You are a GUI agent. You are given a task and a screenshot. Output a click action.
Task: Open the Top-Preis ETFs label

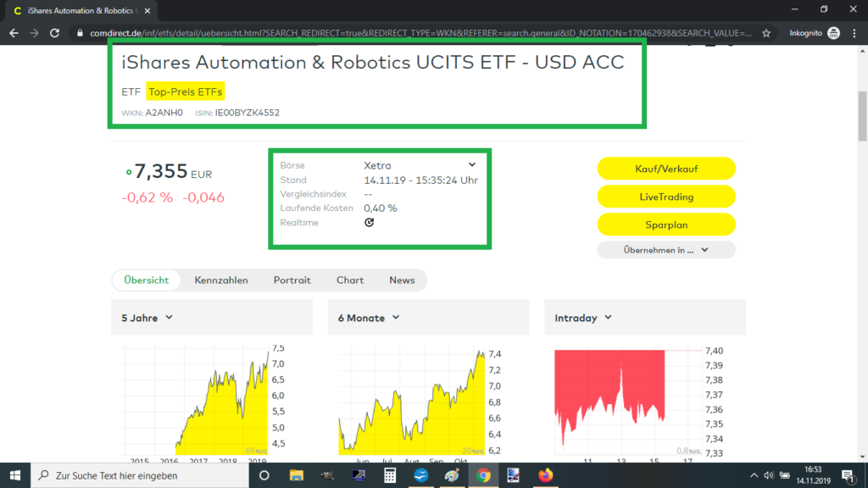click(186, 91)
